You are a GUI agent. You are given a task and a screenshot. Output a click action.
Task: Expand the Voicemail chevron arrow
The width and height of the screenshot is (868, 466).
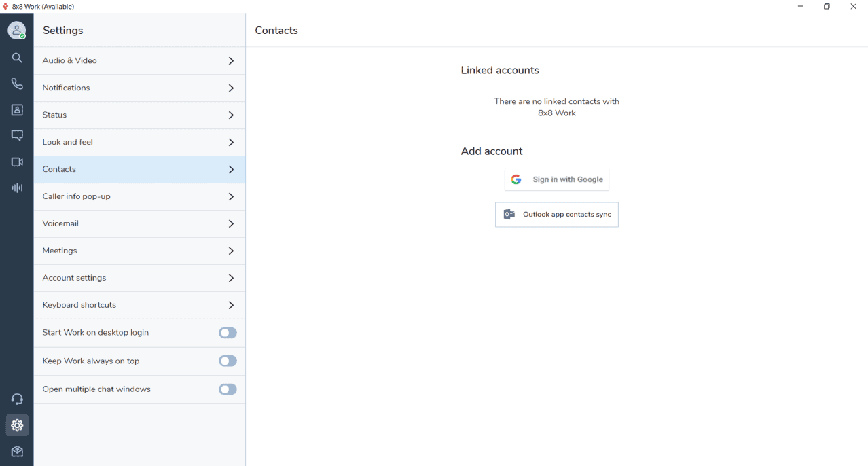pyautogui.click(x=231, y=224)
